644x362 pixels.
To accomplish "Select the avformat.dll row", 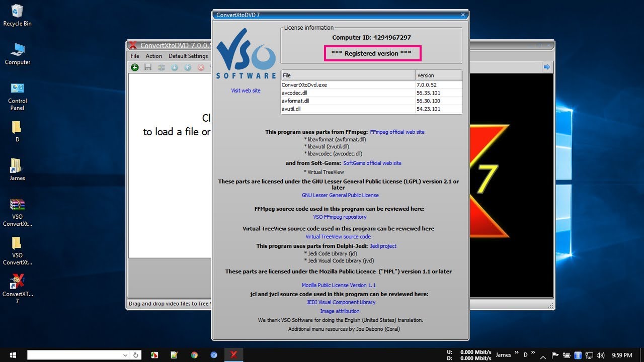I will point(371,101).
